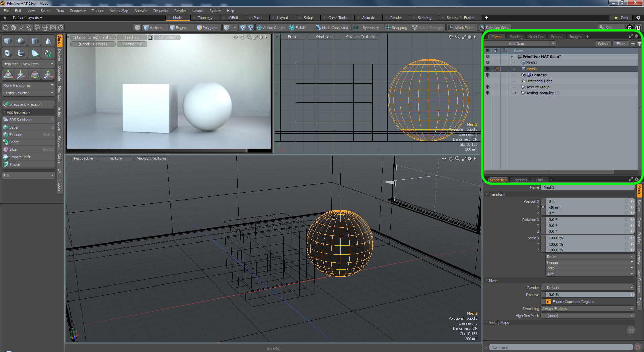This screenshot has width=644, height=352.
Task: Activate the Text tool icon
Action: [48, 53]
